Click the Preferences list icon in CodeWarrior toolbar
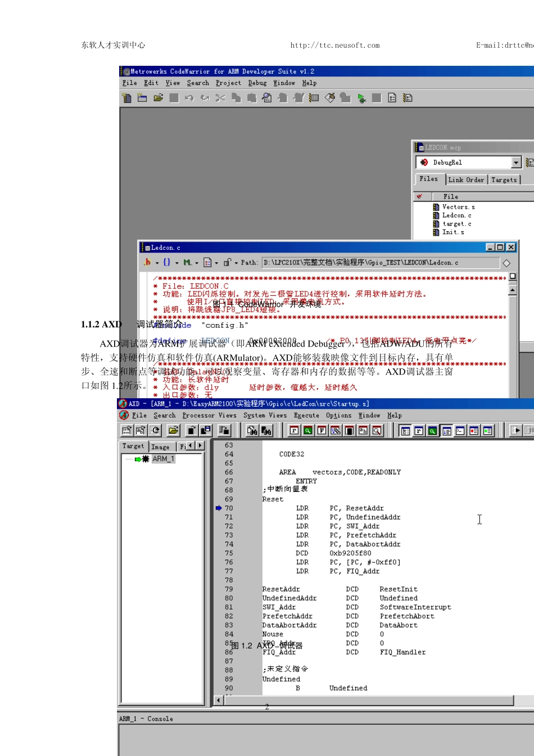Screen dimensions: 534x756 [x=314, y=98]
